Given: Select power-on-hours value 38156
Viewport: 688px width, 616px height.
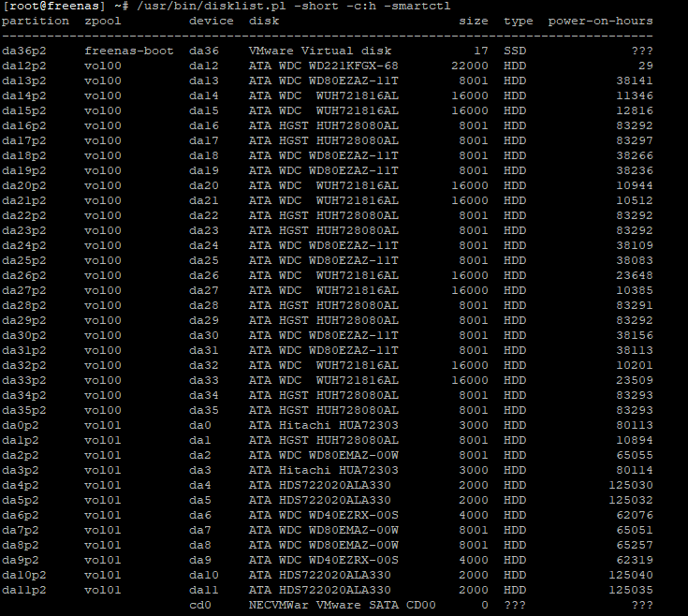Looking at the screenshot, I should pyautogui.click(x=635, y=335).
